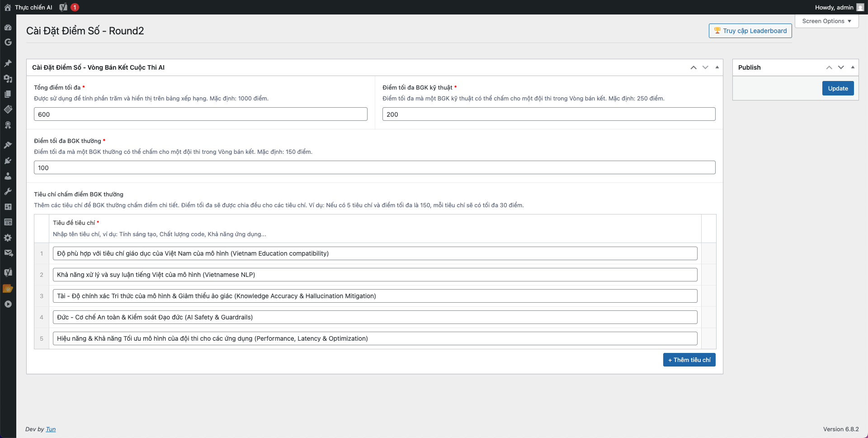
Task: Click the Yoast notification icon in admin bar
Action: 64,7
